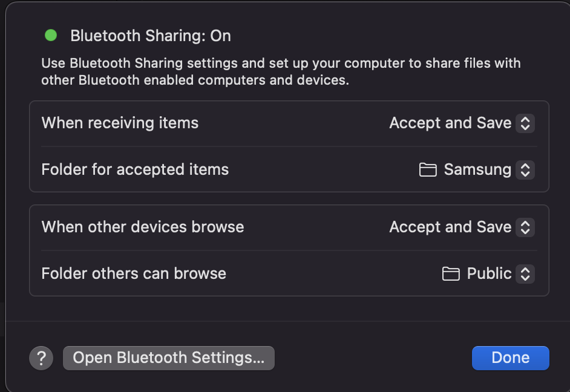Choose a different folder than Samsung
This screenshot has width=570, height=392.
pos(477,170)
